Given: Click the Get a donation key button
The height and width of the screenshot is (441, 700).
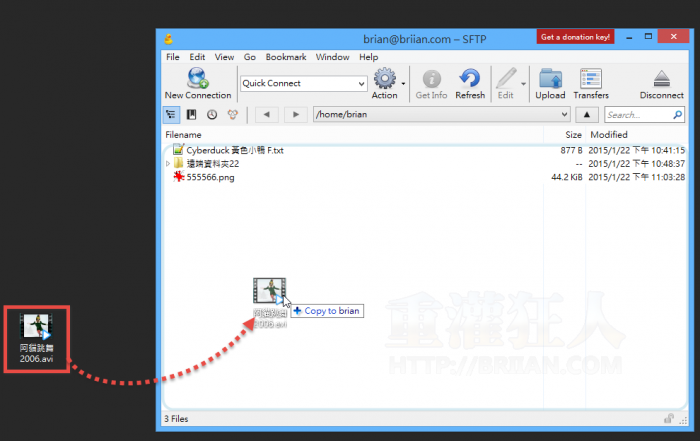Looking at the screenshot, I should coord(576,37).
